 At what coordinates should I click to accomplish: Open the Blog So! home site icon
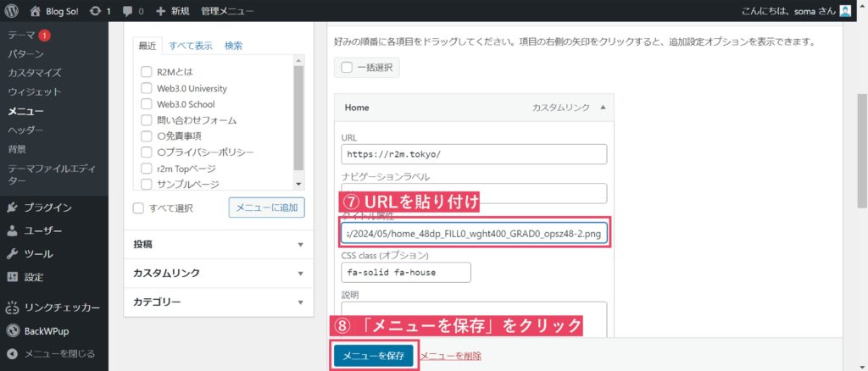(35, 12)
